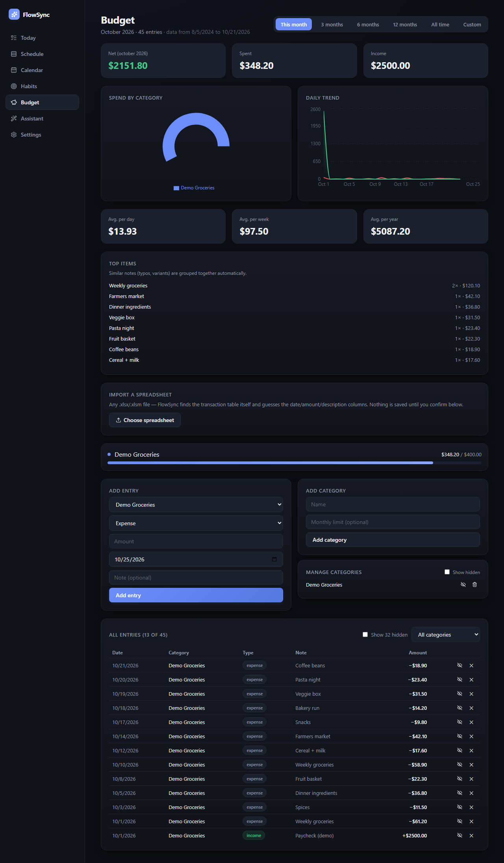The image size is (504, 863).
Task: Select the All time range
Action: (x=440, y=24)
